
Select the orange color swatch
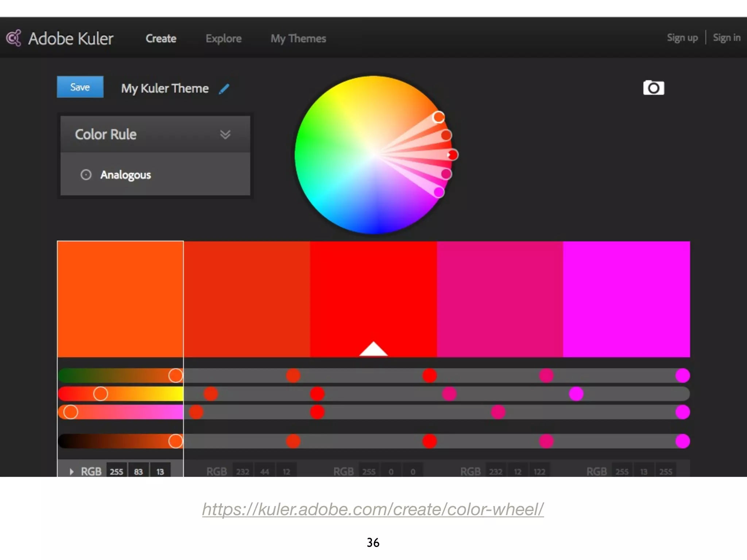tap(120, 299)
